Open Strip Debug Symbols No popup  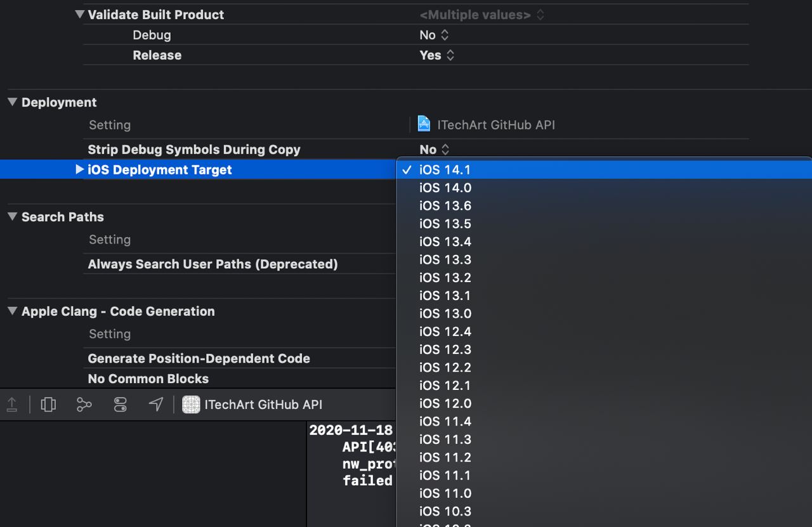435,150
